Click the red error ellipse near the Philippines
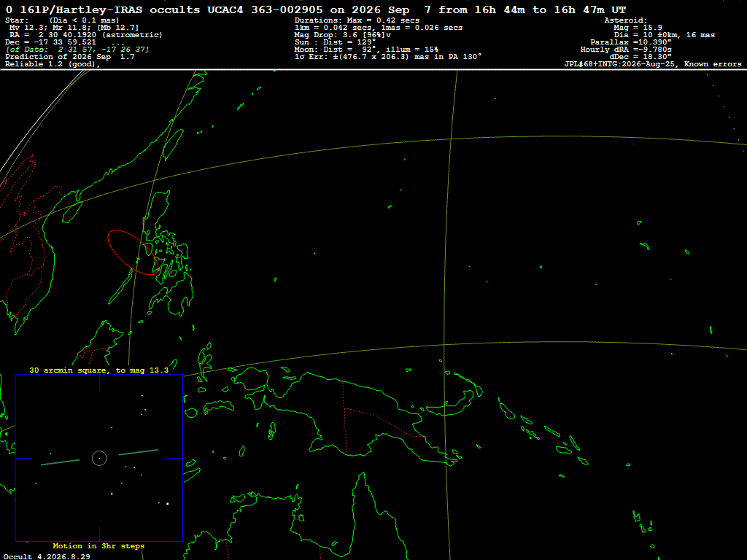 point(133,252)
